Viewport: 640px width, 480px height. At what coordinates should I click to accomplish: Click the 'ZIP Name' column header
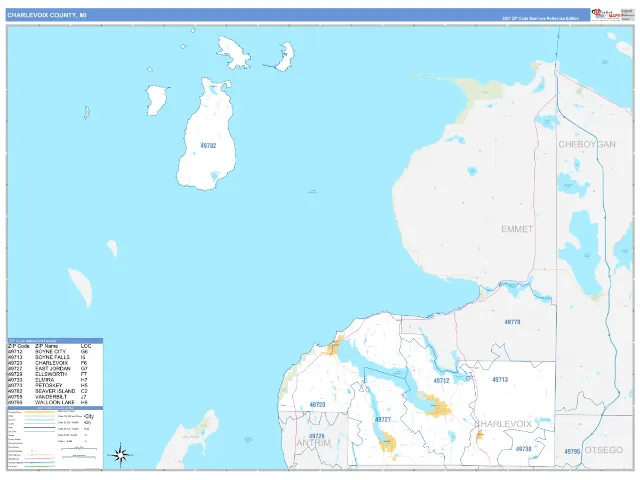pyautogui.click(x=47, y=346)
